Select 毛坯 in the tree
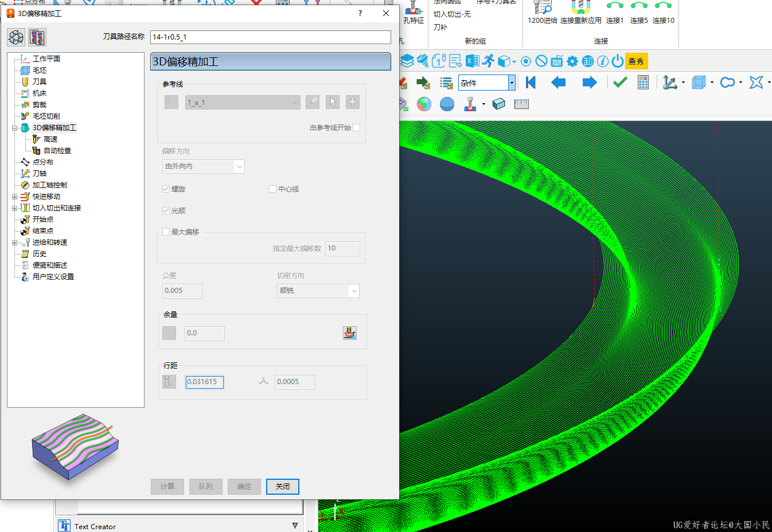This screenshot has width=772, height=532. pos(40,71)
